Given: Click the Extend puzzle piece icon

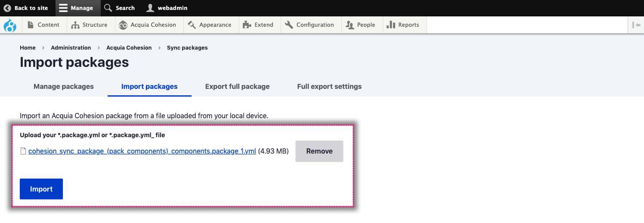Looking at the screenshot, I should click(x=247, y=25).
